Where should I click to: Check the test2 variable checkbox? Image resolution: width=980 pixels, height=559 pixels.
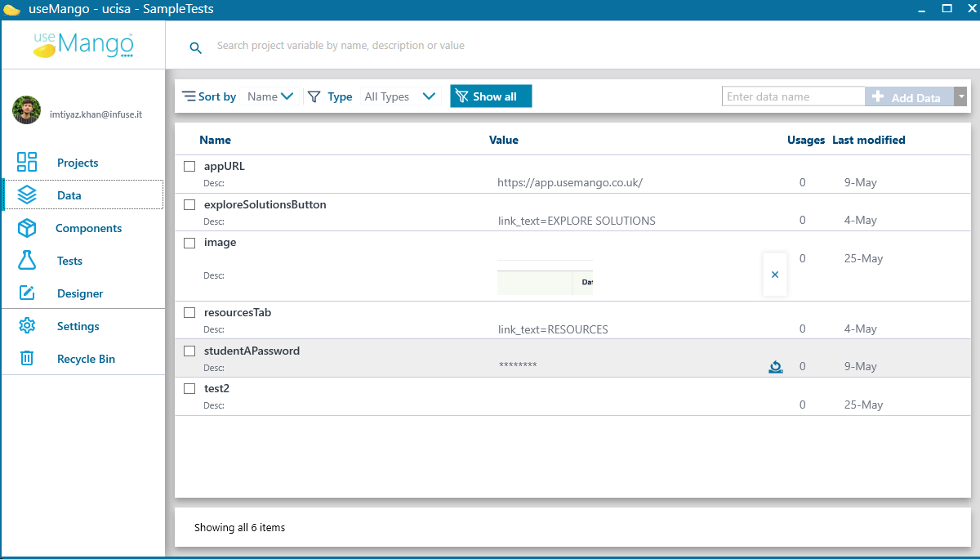[189, 388]
